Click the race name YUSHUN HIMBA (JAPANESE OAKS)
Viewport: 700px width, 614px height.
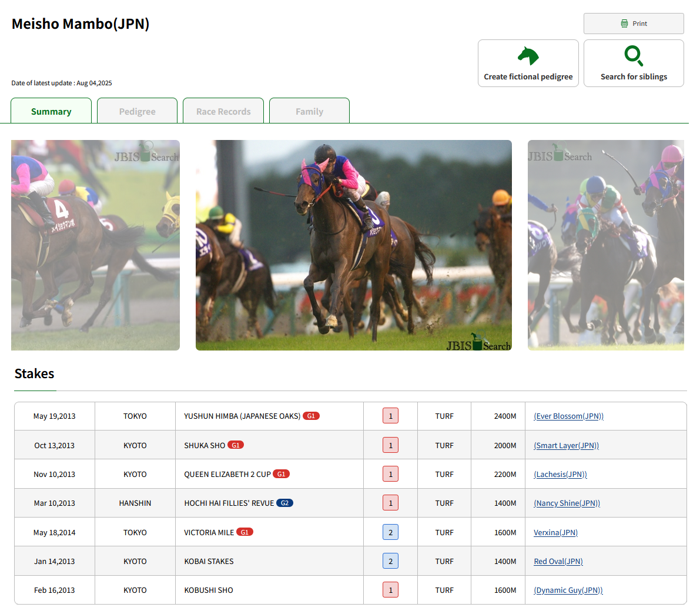point(242,416)
